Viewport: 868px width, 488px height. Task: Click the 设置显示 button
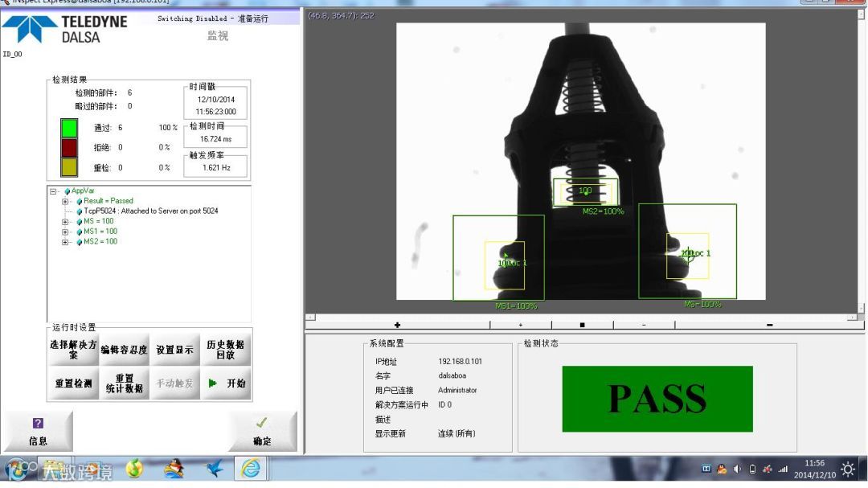[174, 350]
